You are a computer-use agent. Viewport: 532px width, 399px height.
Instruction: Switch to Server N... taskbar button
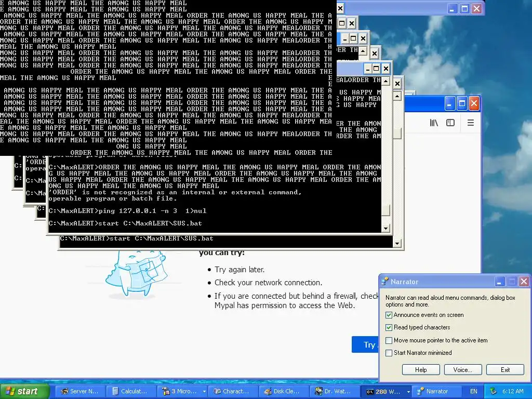[x=79, y=391]
